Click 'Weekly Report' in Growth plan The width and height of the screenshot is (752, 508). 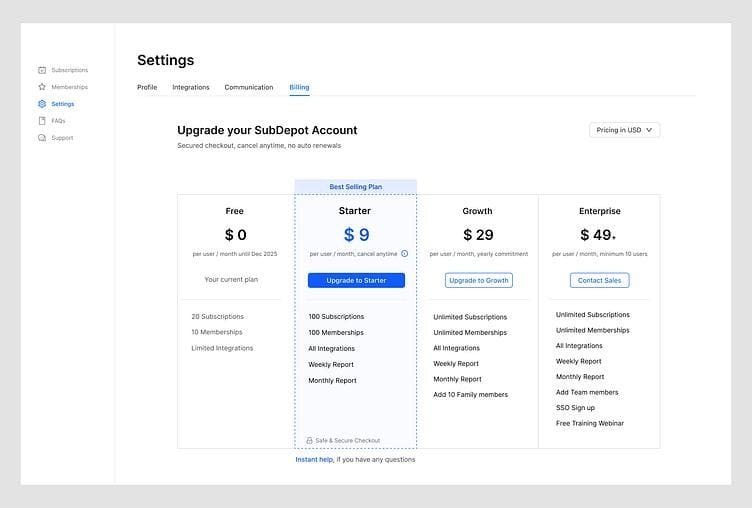456,364
